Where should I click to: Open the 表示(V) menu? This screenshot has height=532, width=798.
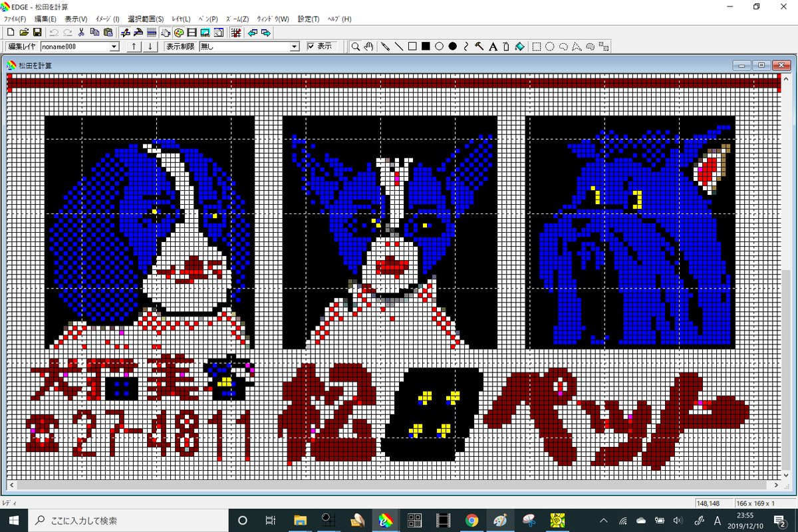pyautogui.click(x=76, y=19)
